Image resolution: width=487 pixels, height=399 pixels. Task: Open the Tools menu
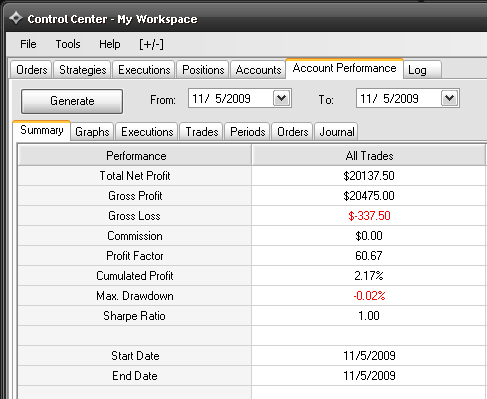68,44
